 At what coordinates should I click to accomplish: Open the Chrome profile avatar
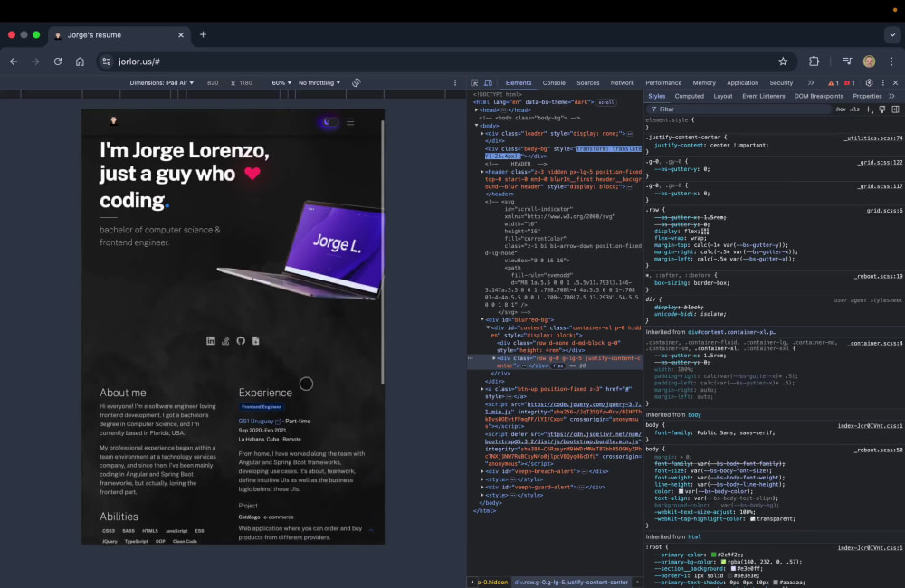869,62
